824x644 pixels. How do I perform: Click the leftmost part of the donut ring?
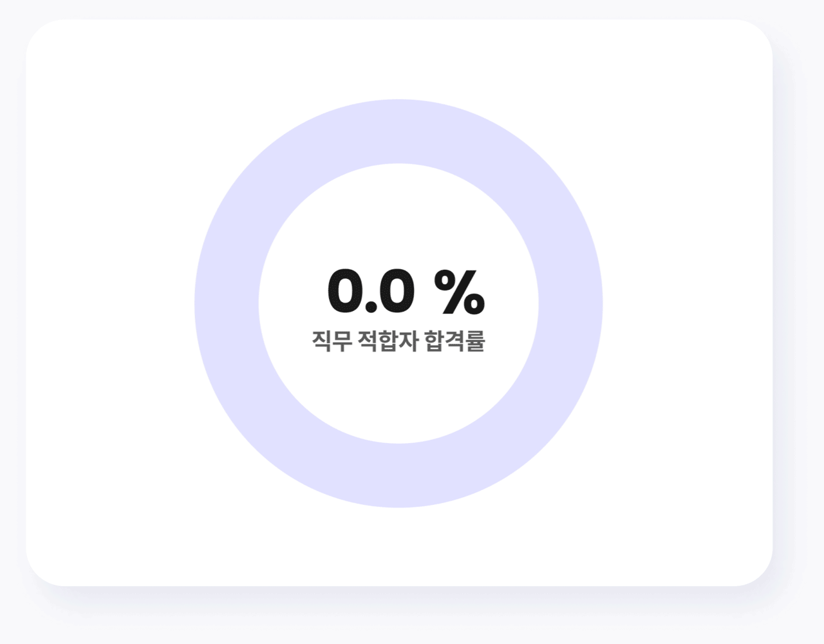point(227,303)
